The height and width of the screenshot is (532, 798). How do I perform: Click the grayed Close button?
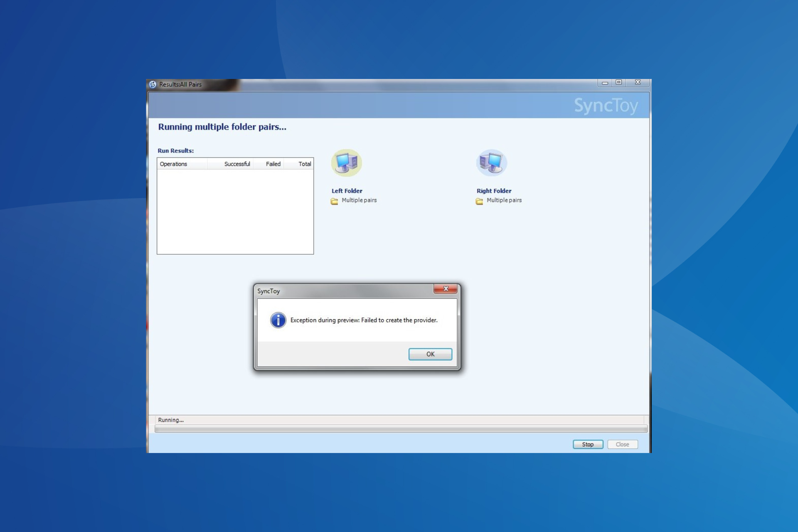(622, 444)
